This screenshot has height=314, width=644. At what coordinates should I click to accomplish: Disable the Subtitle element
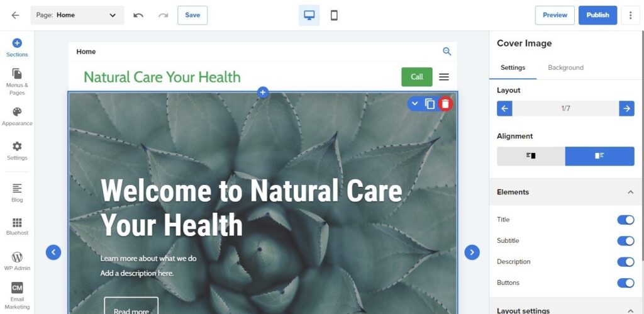pyautogui.click(x=626, y=241)
